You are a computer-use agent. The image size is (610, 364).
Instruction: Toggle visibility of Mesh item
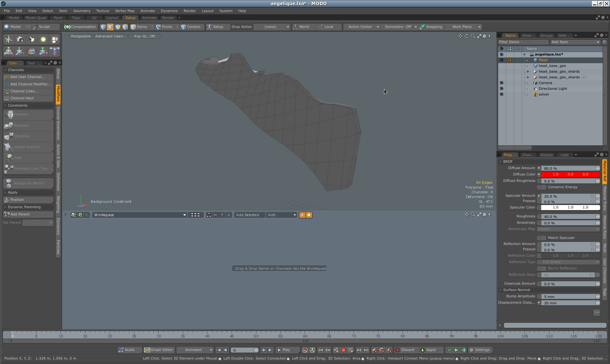(x=501, y=60)
